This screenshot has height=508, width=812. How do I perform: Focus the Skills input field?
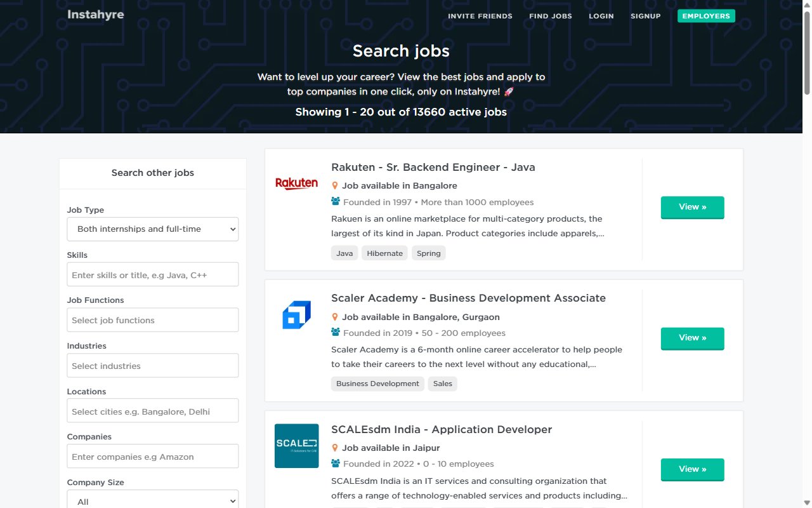153,274
